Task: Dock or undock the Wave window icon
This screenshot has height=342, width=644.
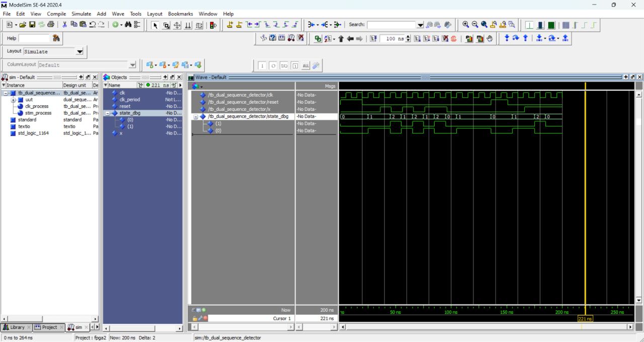Action: (632, 77)
